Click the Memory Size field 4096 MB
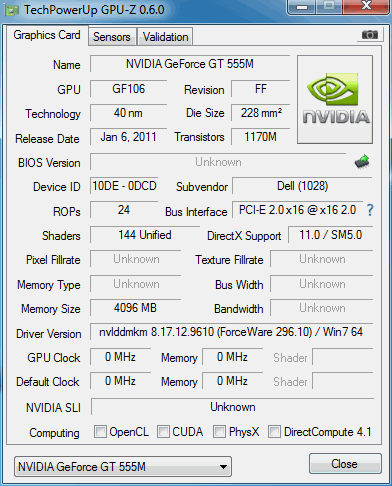This screenshot has width=392, height=486. point(135,308)
